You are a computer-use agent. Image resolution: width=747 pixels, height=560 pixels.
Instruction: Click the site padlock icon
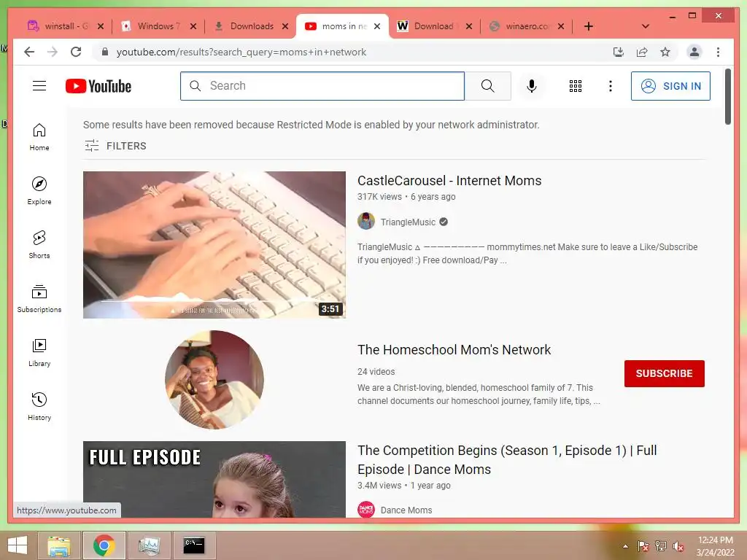(105, 52)
